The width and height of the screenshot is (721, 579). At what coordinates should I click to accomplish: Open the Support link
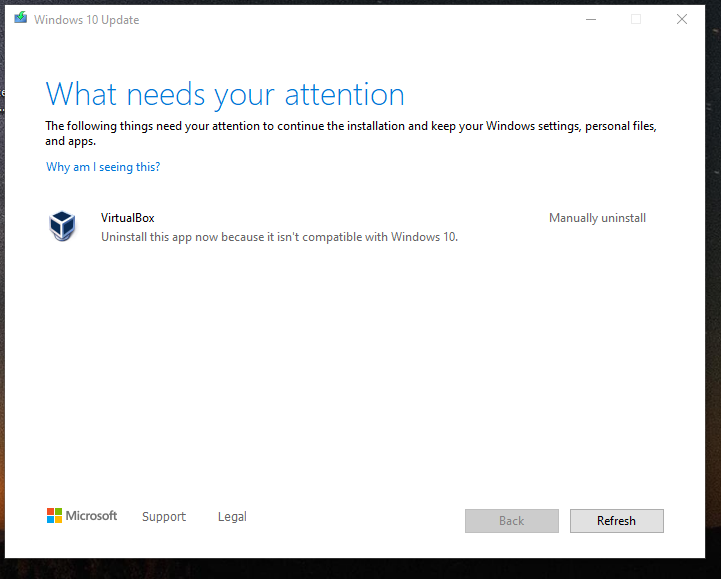[164, 516]
